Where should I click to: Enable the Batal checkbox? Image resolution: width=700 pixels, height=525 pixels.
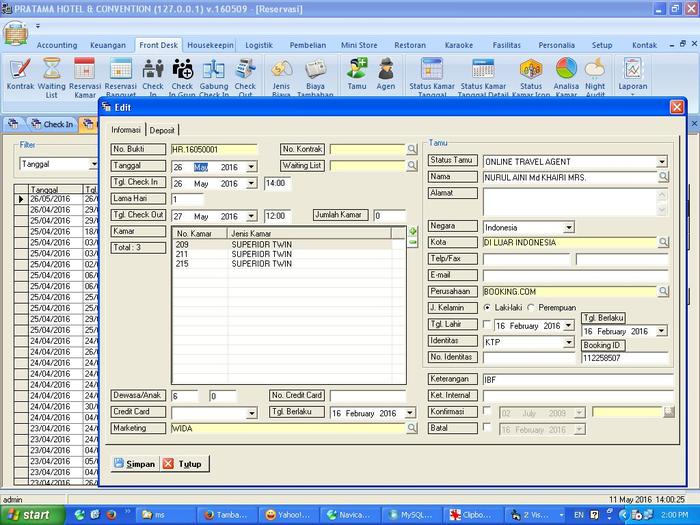488,428
